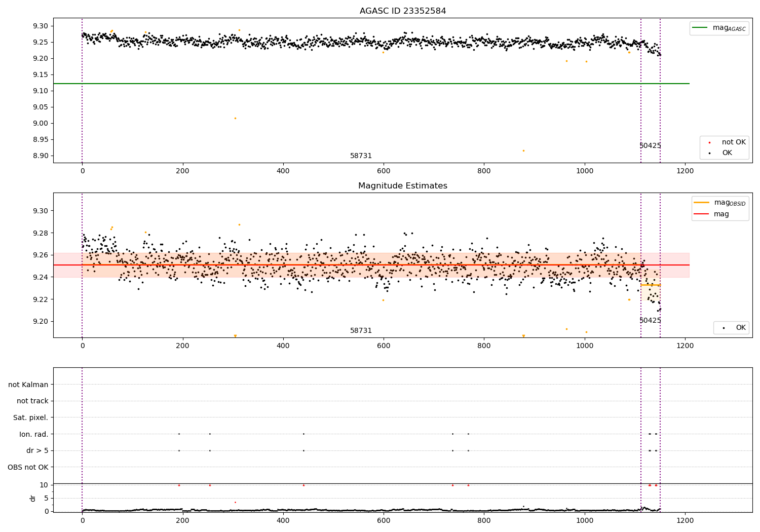Click the 600 x-tick of bottom plot

point(384,520)
